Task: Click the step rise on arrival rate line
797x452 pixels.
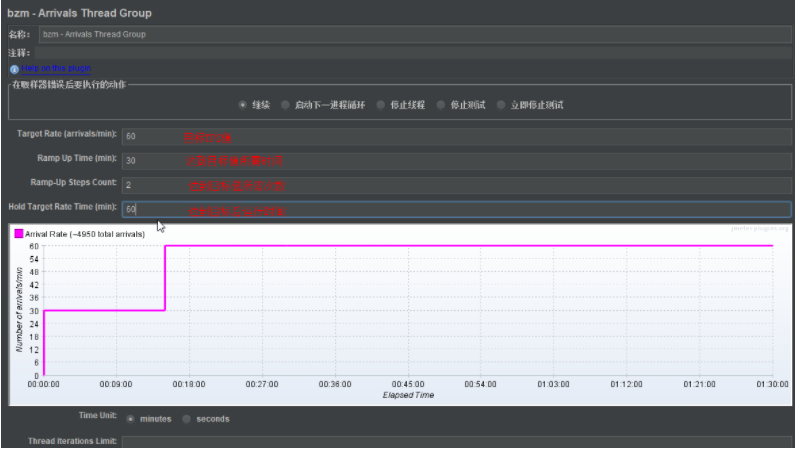Action: (165, 278)
